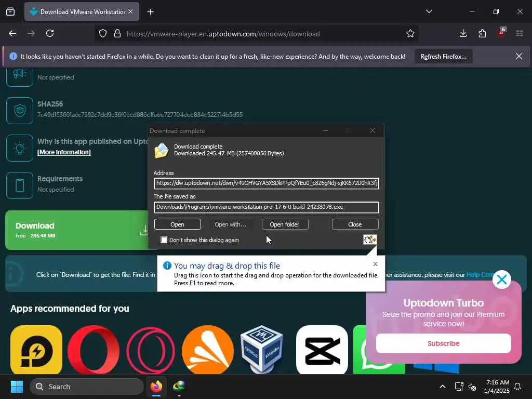Viewport: 532px width, 399px height.
Task: Click the file saved as path field
Action: tap(267, 207)
